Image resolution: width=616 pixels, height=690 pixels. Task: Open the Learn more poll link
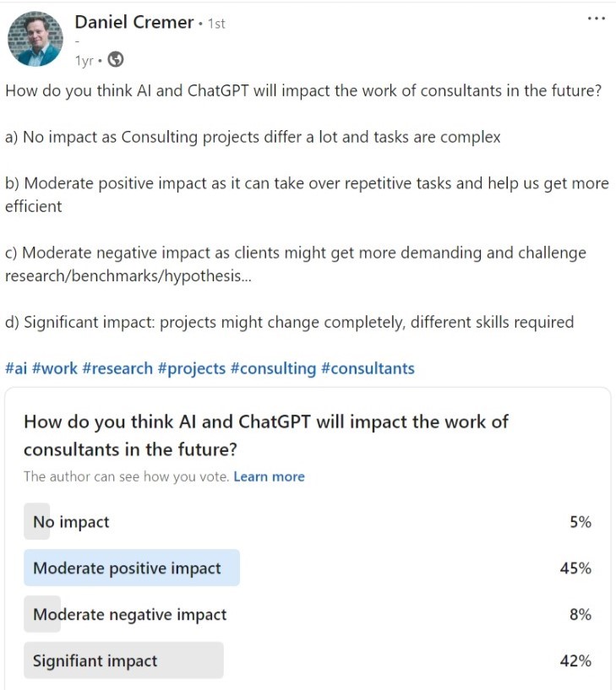point(269,476)
